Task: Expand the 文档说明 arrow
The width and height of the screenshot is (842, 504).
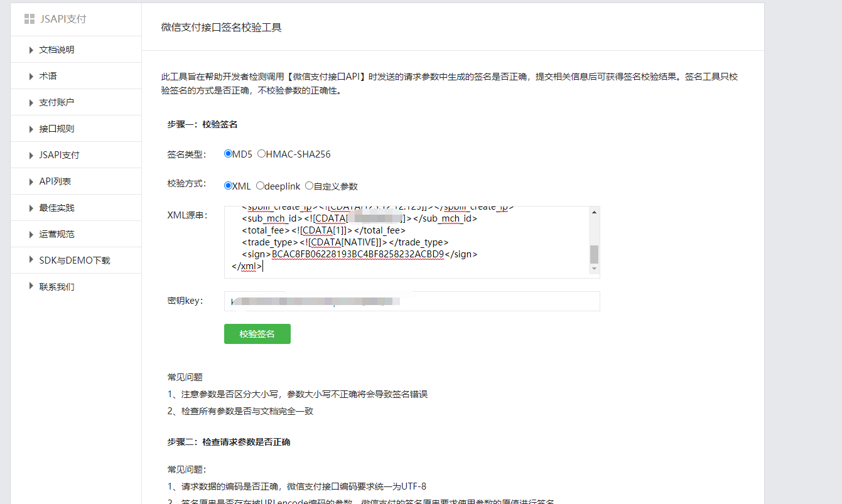Action: [31, 50]
